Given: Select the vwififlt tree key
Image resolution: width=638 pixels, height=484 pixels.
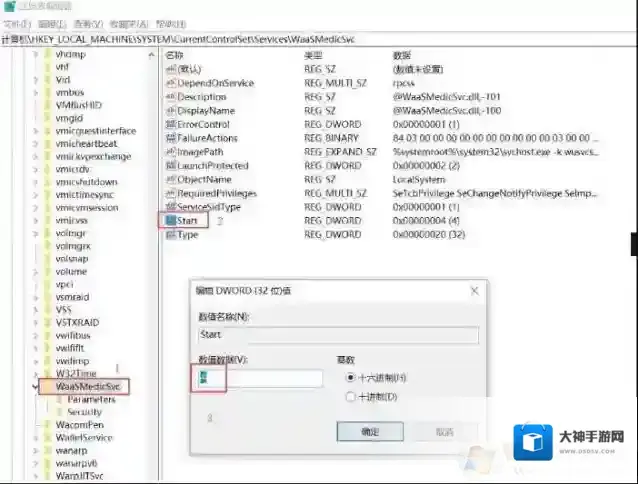Looking at the screenshot, I should pyautogui.click(x=70, y=348).
